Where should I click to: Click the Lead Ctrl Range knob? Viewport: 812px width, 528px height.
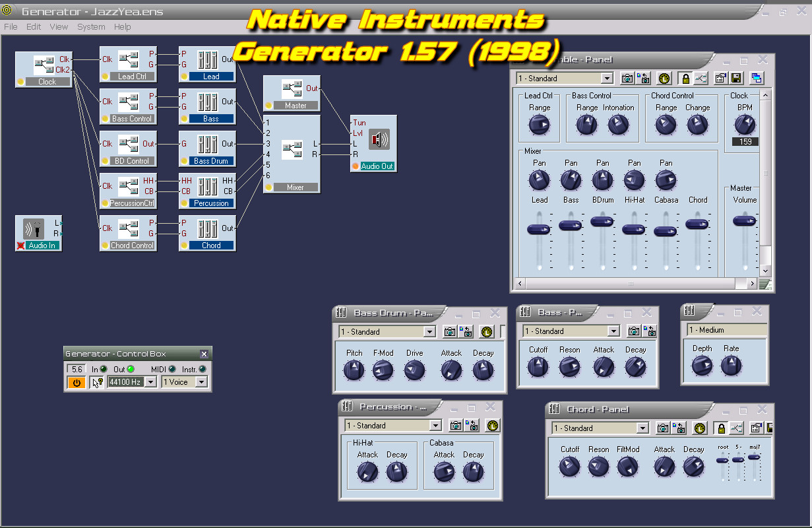coord(539,125)
